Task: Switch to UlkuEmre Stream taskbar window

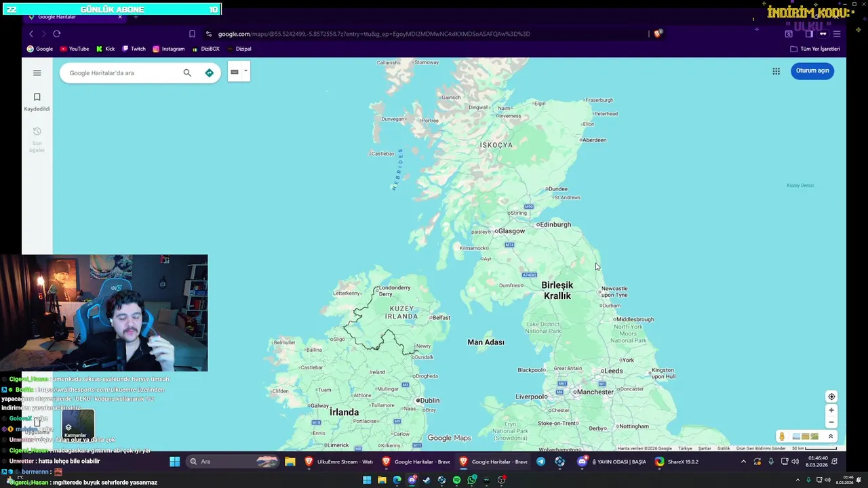Action: click(339, 462)
